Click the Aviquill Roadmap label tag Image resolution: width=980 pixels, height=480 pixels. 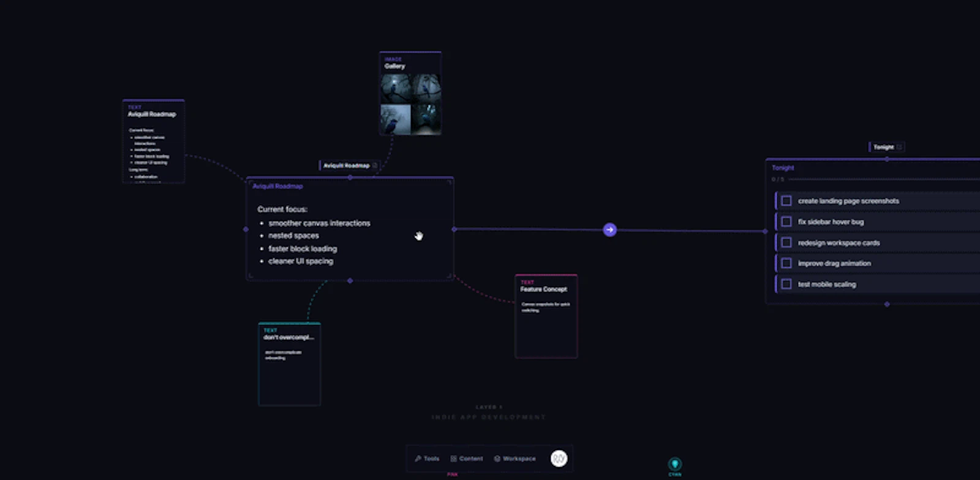pos(349,165)
